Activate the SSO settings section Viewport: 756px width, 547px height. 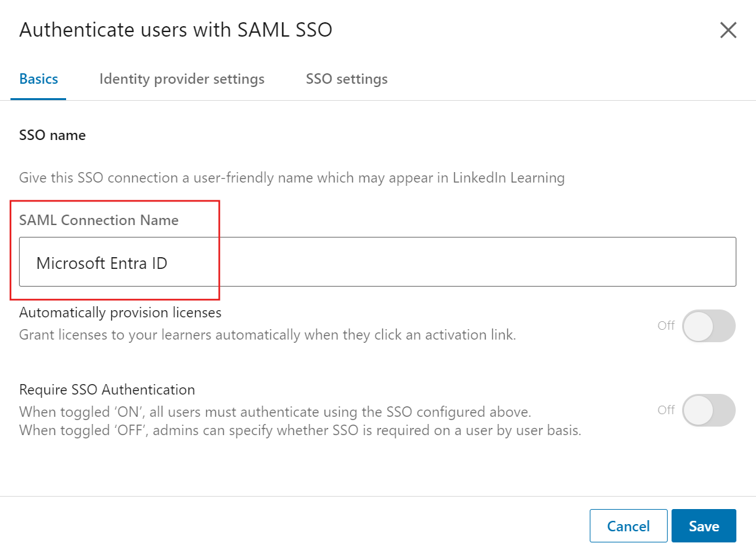346,79
